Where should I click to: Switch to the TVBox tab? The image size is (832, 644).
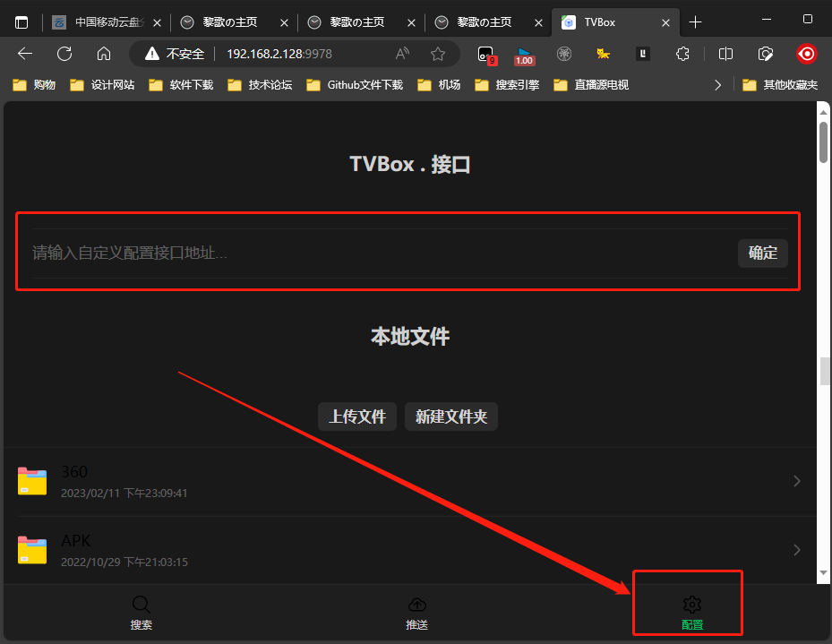615,22
